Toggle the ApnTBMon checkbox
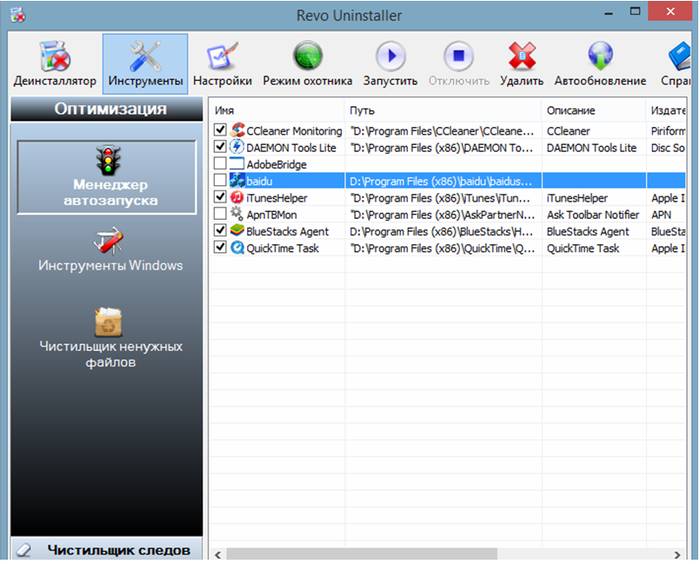The width and height of the screenshot is (700, 564). [221, 214]
